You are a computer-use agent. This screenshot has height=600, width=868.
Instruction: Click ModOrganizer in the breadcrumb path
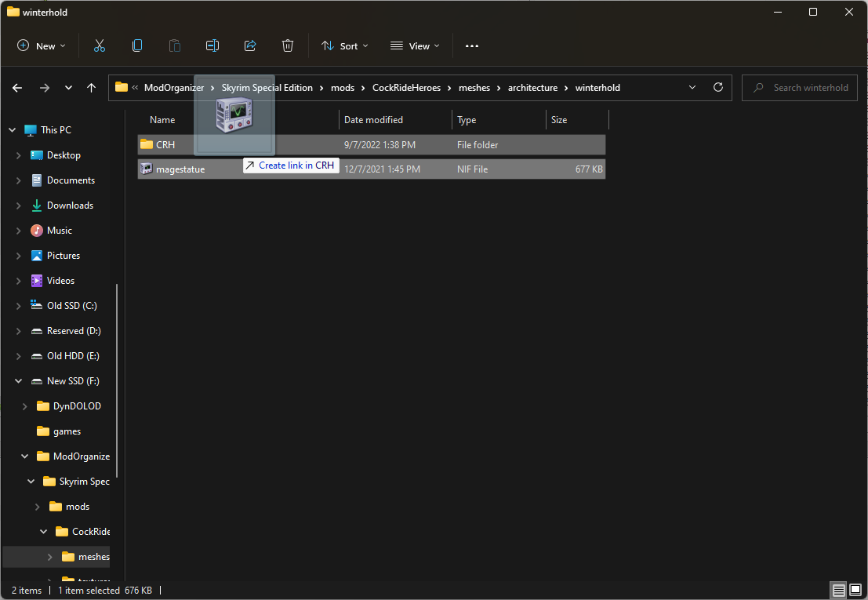pos(174,88)
